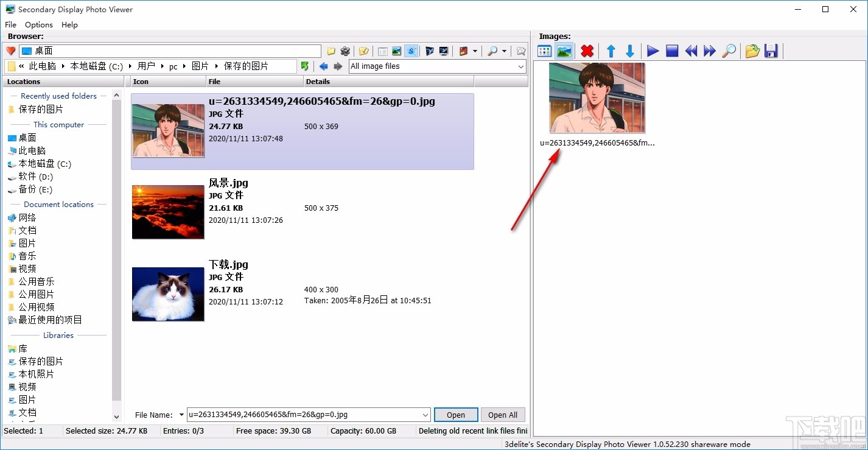The height and width of the screenshot is (450, 868).
Task: Open the dropdown arrow beside red book icon
Action: pos(475,51)
